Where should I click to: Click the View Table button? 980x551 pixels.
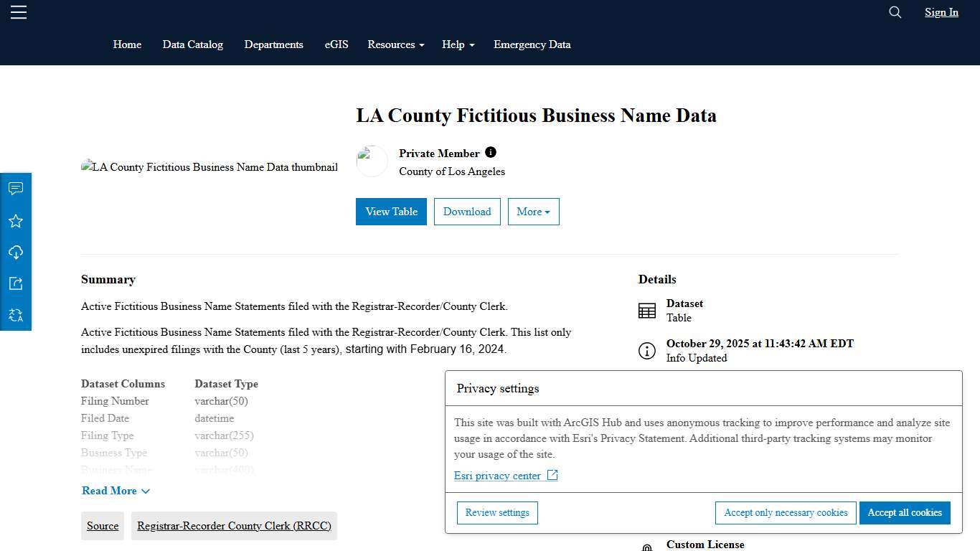pos(391,212)
